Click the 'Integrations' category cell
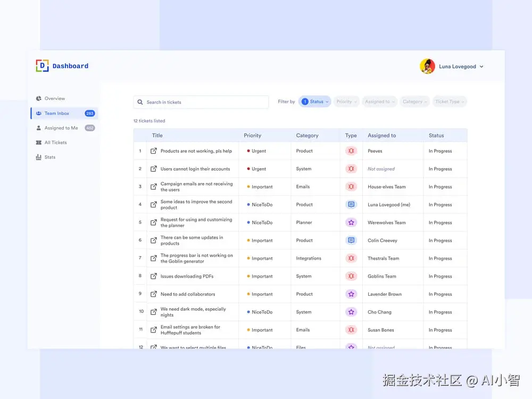The height and width of the screenshot is (399, 532). click(x=309, y=258)
